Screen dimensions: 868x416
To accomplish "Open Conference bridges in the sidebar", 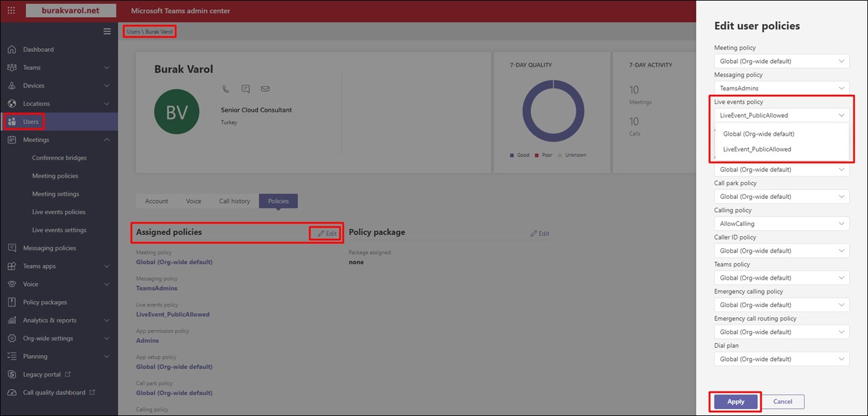I will click(59, 158).
